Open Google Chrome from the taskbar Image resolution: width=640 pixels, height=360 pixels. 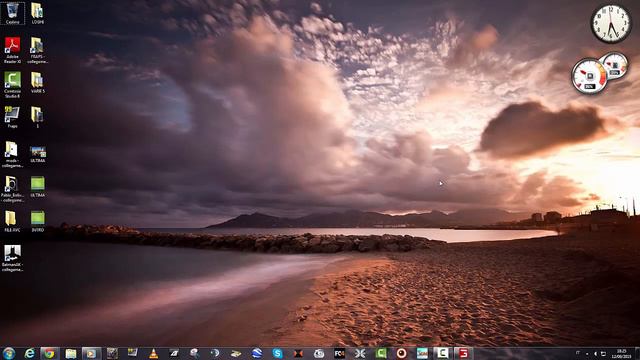click(x=49, y=353)
